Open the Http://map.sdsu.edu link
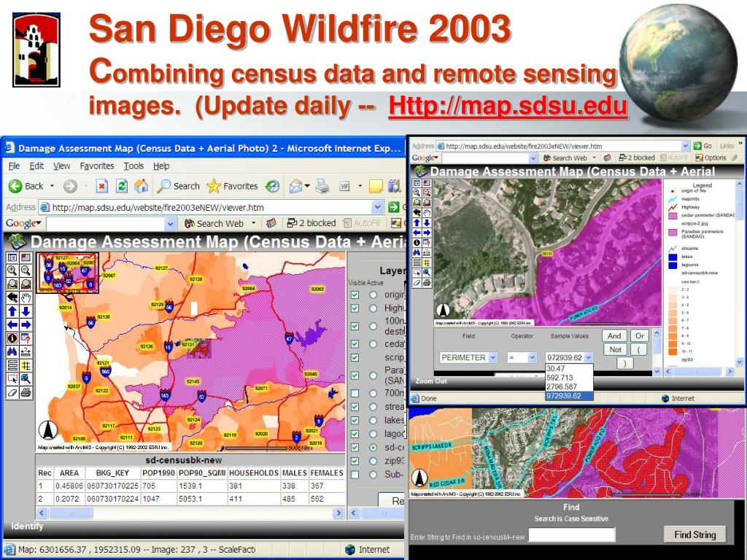The image size is (747, 560). pos(508,106)
